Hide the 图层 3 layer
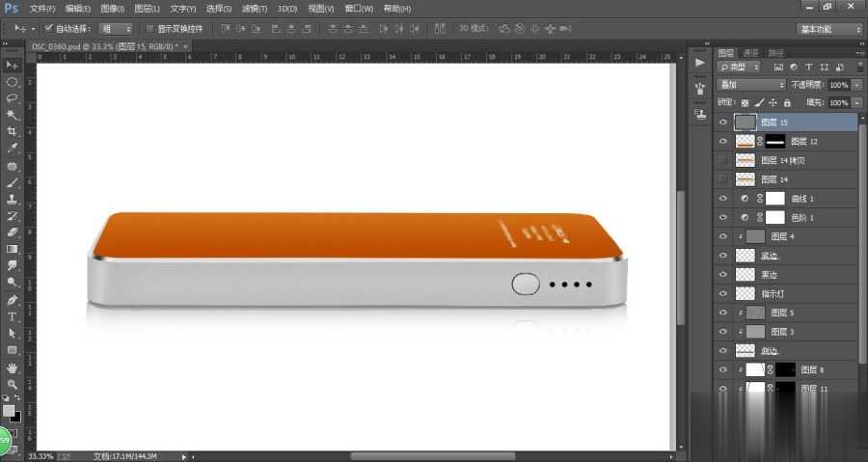The image size is (868, 462). point(723,332)
